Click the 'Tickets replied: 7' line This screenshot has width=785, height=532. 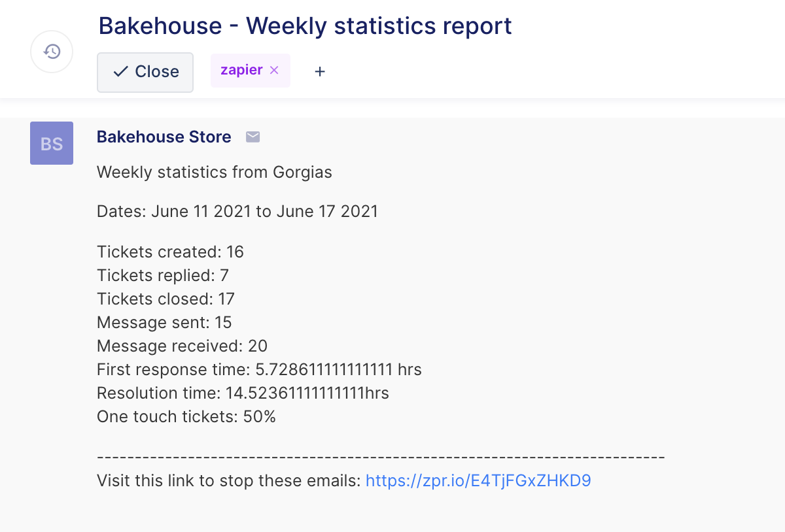click(163, 275)
